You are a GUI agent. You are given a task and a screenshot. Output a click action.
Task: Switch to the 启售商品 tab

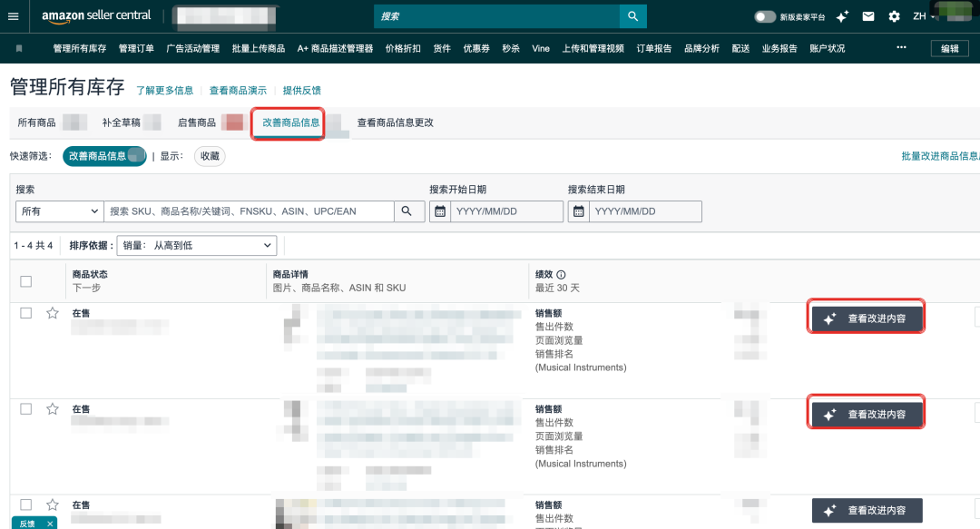(197, 122)
